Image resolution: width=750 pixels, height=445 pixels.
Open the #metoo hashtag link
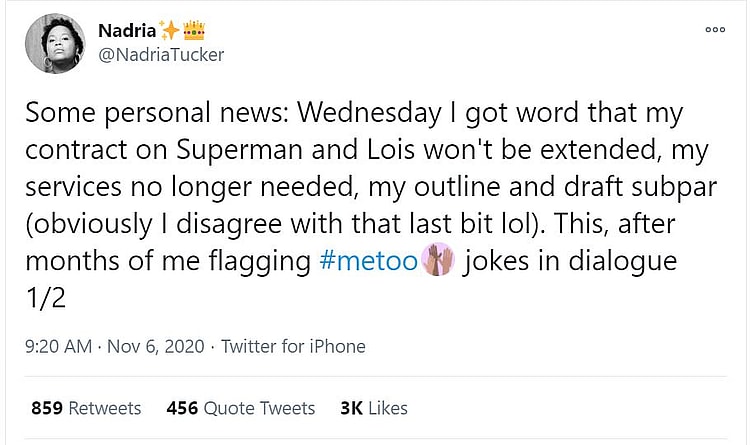coord(366,261)
